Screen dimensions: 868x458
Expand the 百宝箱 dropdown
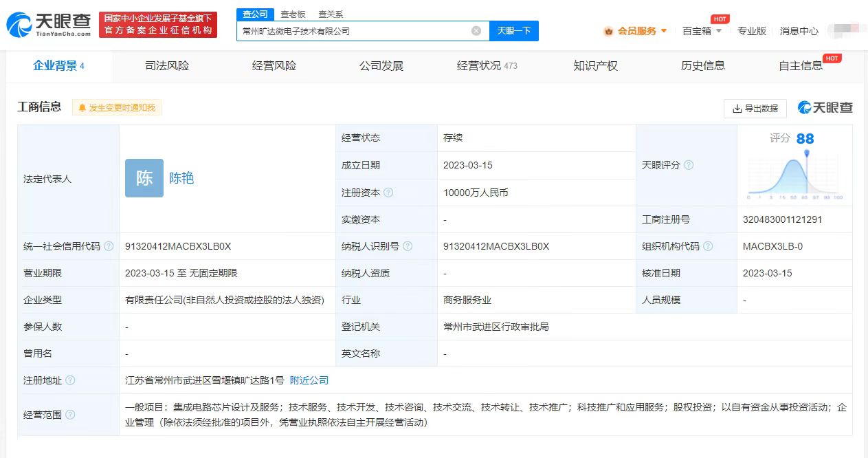click(701, 32)
